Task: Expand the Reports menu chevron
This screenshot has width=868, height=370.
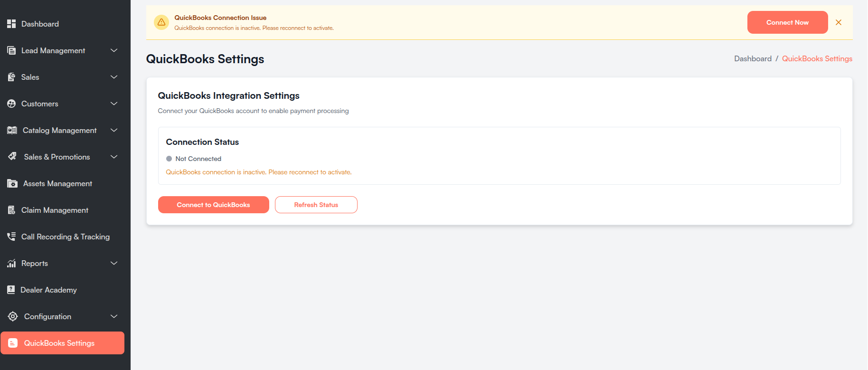Action: (114, 263)
